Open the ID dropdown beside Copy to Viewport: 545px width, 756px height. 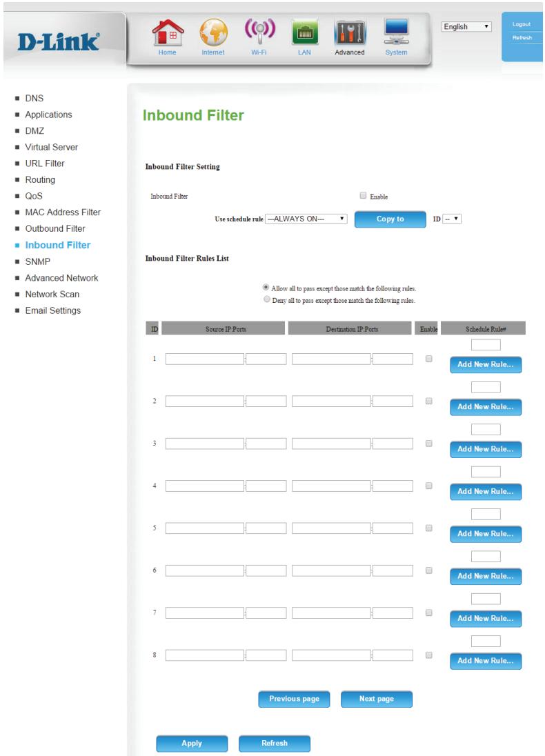coord(452,219)
